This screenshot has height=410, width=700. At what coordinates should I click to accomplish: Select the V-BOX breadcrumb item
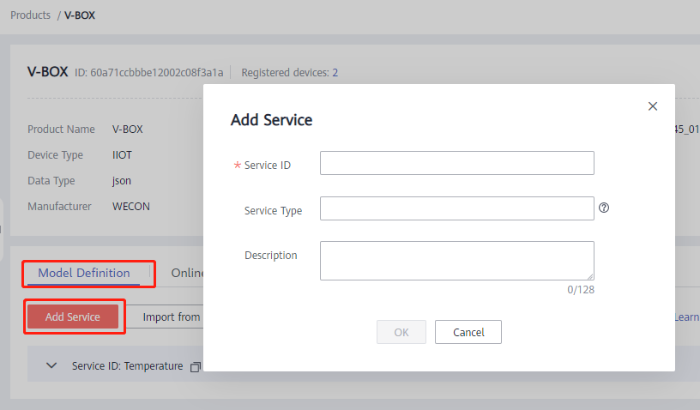[x=81, y=16]
